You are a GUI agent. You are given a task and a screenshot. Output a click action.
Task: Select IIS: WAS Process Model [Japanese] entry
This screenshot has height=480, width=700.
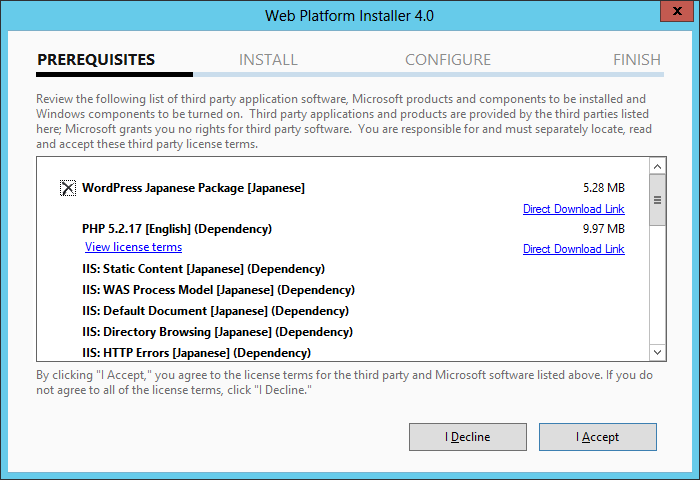218,290
